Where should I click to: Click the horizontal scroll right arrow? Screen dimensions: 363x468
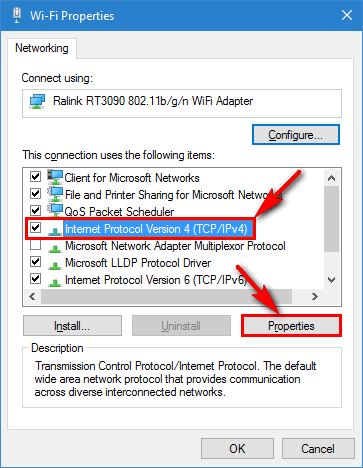pos(314,296)
